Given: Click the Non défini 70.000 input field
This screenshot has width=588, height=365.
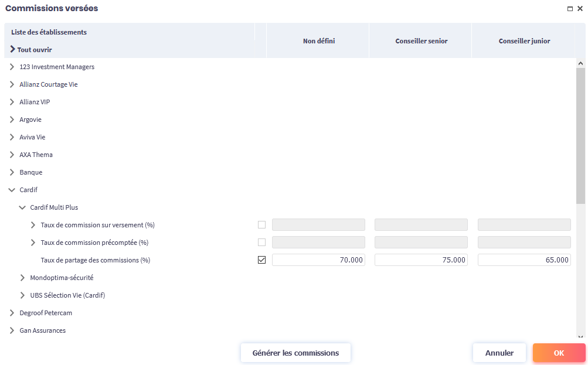Looking at the screenshot, I should click(x=318, y=260).
